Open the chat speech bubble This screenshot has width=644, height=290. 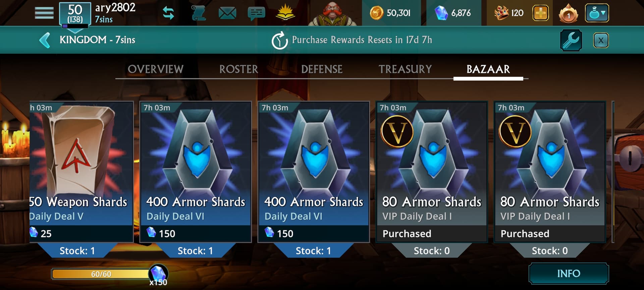[256, 13]
